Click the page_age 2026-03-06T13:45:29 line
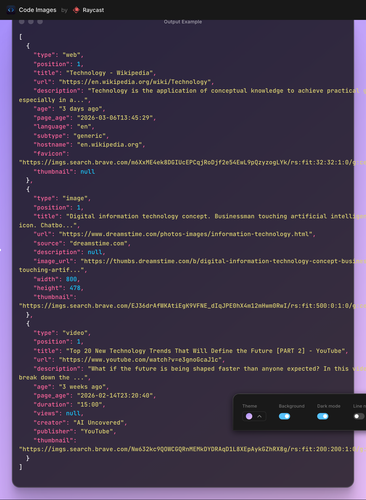The width and height of the screenshot is (366, 500). pyautogui.click(x=95, y=118)
